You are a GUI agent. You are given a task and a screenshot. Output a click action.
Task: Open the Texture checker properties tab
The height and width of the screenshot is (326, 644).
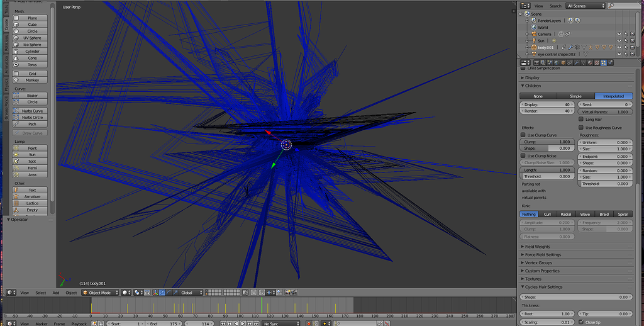(x=596, y=62)
